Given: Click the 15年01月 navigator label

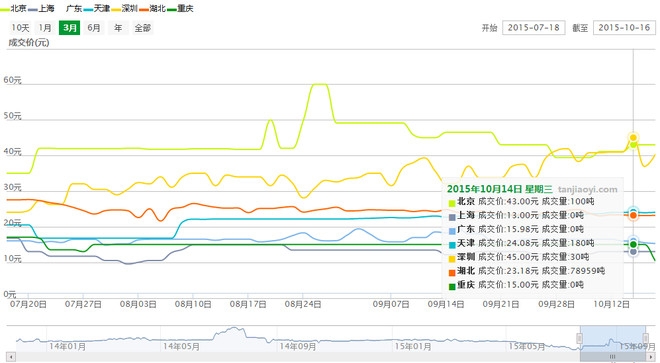Looking at the screenshot, I should (x=413, y=347).
